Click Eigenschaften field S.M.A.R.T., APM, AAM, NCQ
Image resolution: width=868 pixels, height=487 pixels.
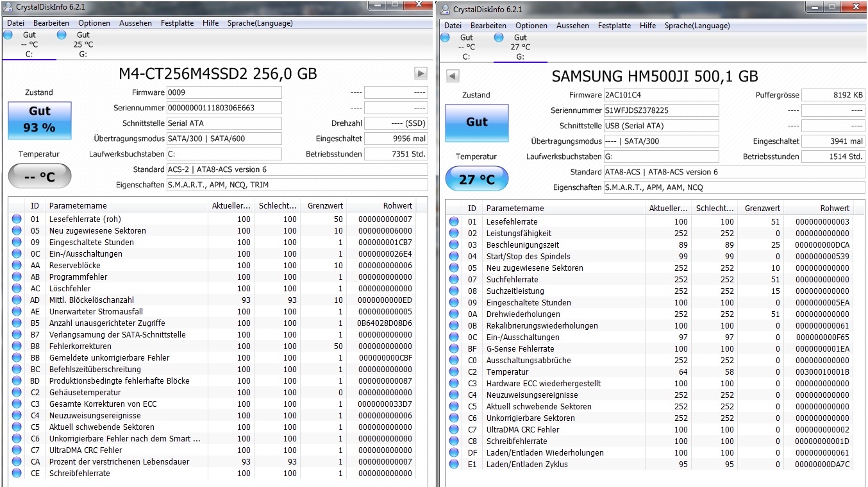click(734, 187)
